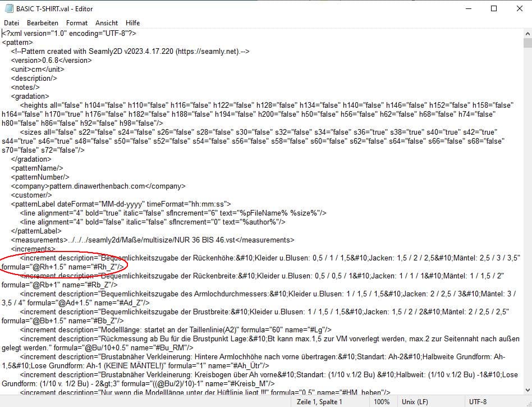Click the Unix (LF) line ending indicator
Screen dimensions: 532x407
(415, 402)
